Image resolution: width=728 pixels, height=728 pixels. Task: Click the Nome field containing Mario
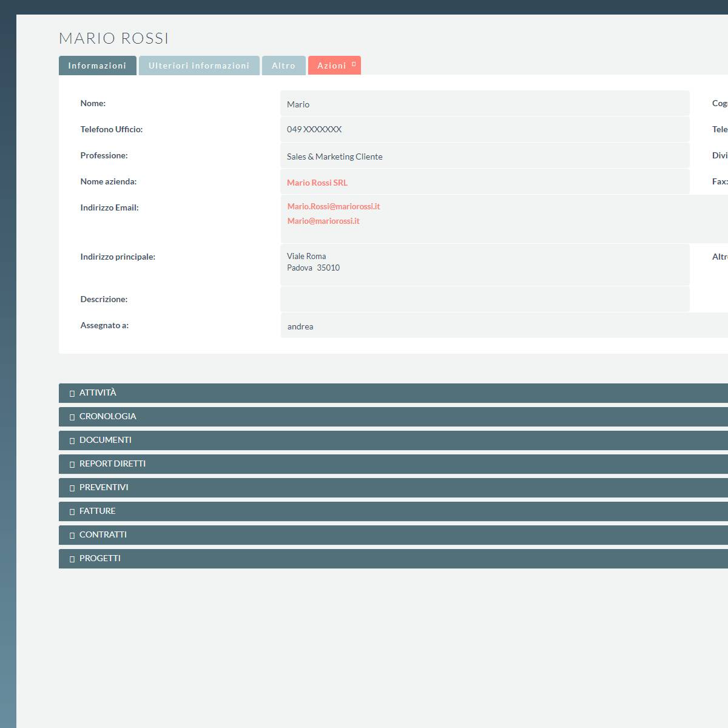pos(484,104)
